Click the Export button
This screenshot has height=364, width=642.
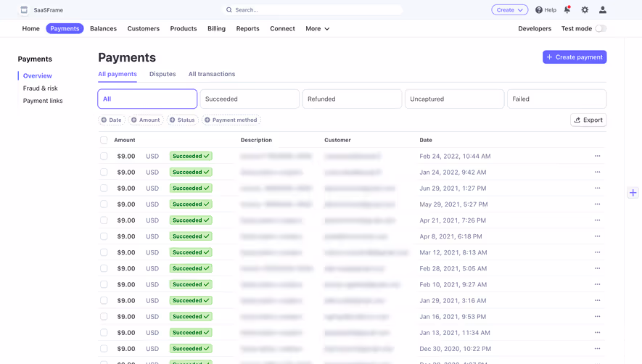[588, 120]
